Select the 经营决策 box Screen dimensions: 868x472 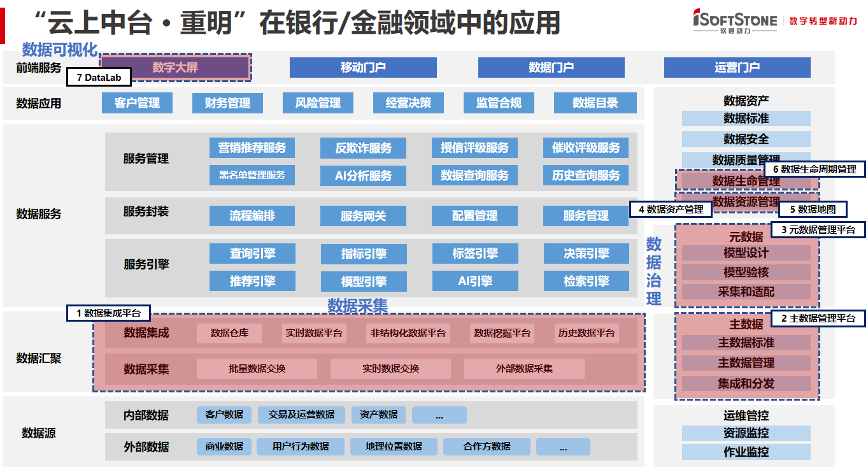tap(409, 103)
